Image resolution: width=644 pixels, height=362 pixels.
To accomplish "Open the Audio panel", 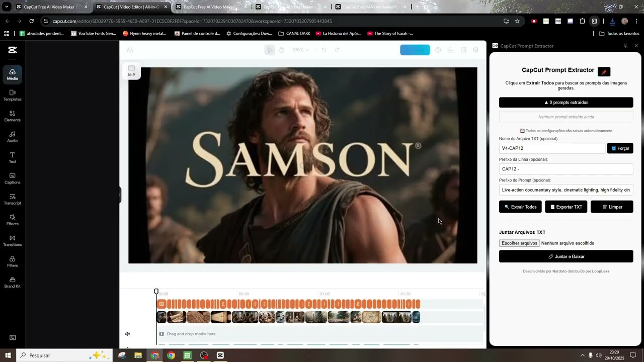I will coord(13,137).
